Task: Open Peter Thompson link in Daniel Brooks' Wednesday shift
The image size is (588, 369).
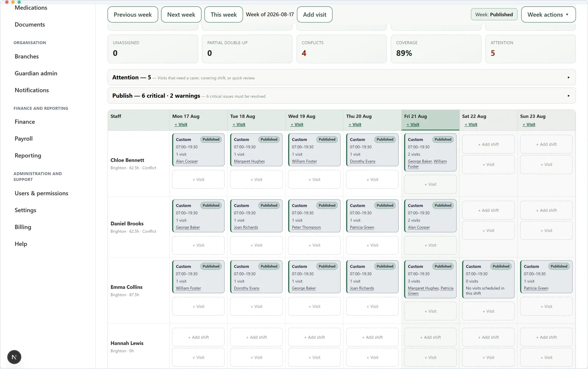Action: [x=306, y=227]
